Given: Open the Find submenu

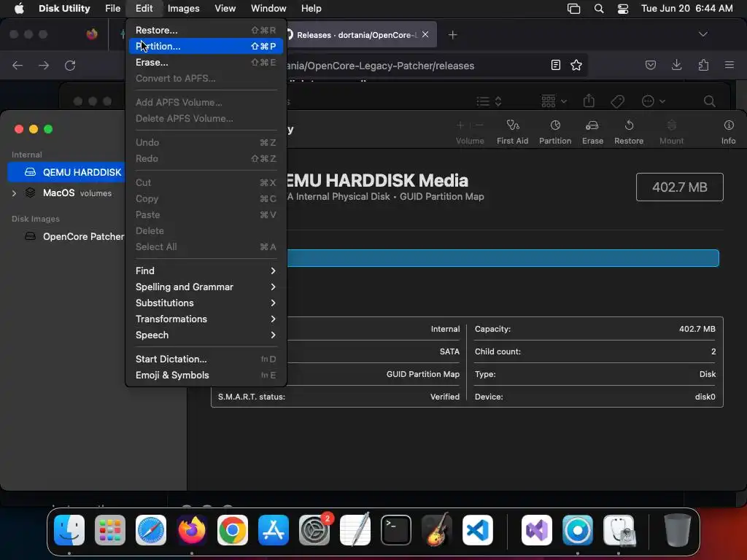Looking at the screenshot, I should [206, 271].
